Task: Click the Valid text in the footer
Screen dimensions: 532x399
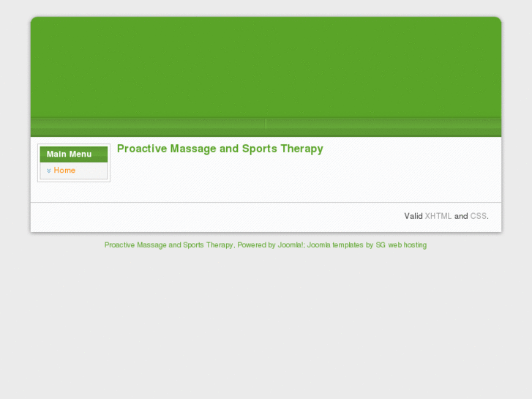Action: pos(413,216)
